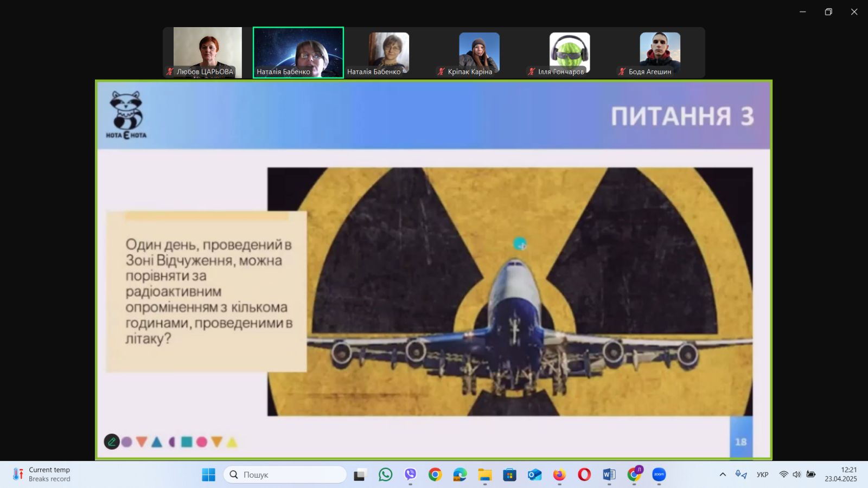Click the annotation pencil icon on slide

pos(112,441)
